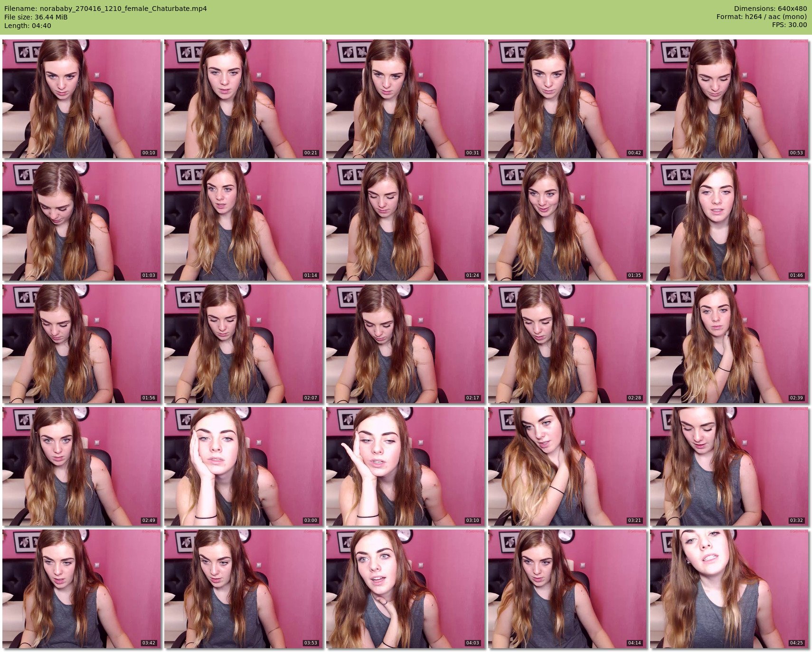Click the Filename text in header
Viewport: 812px width, 652px height.
(x=105, y=9)
